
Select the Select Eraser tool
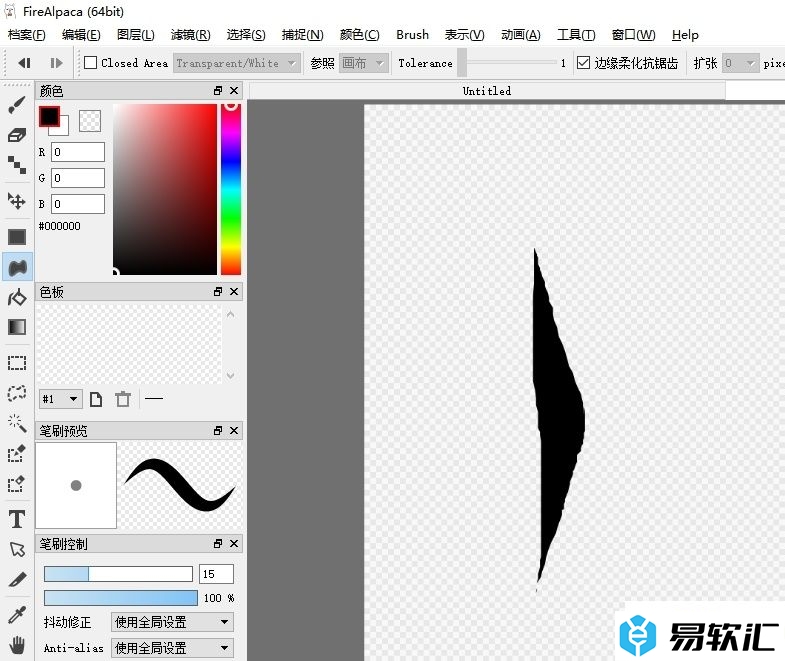17,484
